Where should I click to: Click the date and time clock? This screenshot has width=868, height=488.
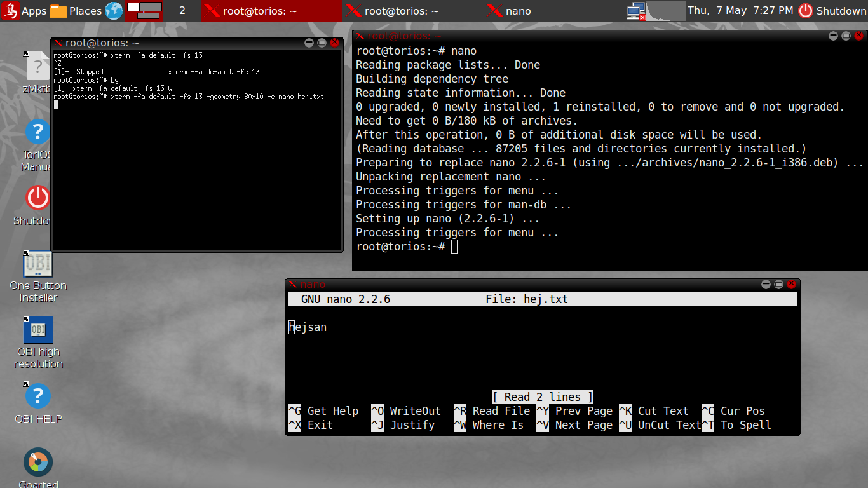tap(740, 11)
